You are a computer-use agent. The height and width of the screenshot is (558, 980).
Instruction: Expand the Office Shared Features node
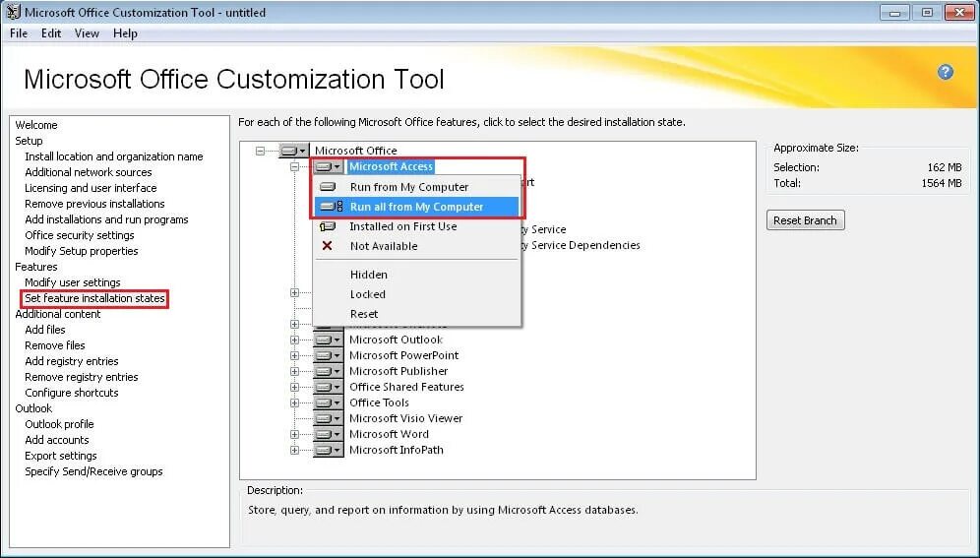click(294, 387)
